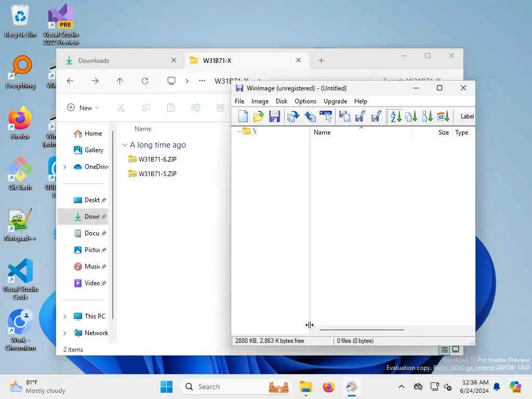Refresh the File Explorer folder view
The height and width of the screenshot is (399, 532).
[145, 81]
